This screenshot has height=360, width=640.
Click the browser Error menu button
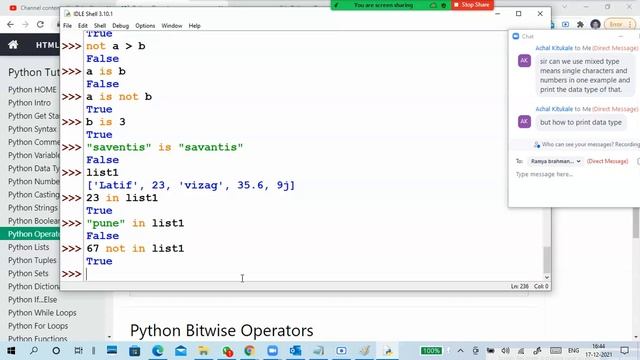[x=620, y=24]
